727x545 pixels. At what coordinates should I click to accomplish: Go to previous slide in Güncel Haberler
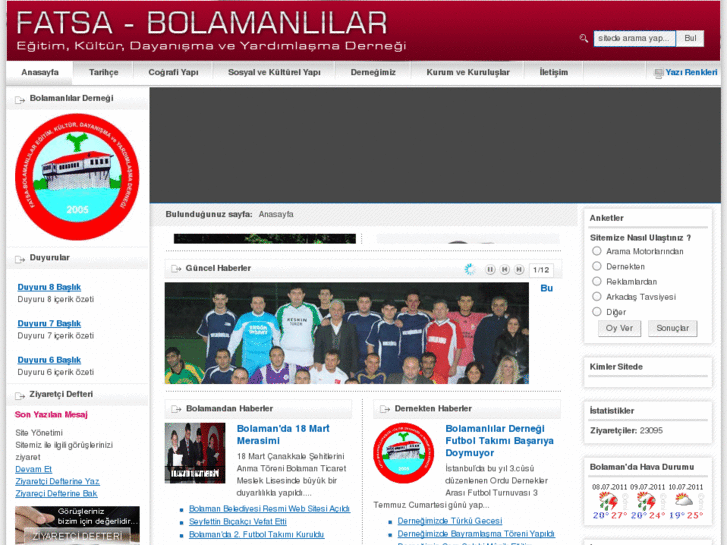(505, 269)
